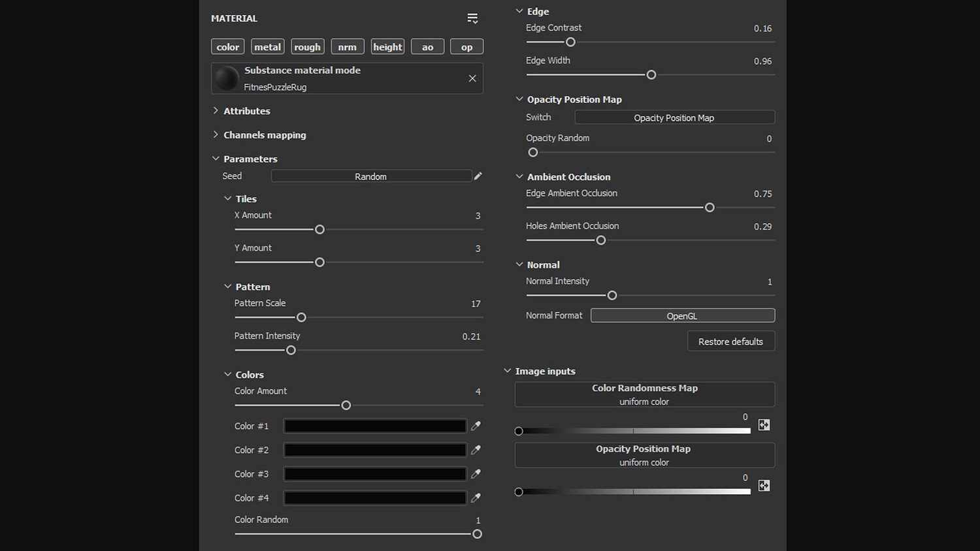Click the Opacity Position Map random icon
The image size is (980, 551).
pos(764,486)
